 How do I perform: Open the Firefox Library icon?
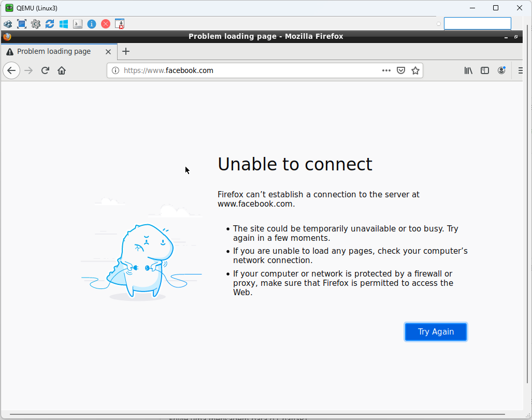click(x=468, y=70)
